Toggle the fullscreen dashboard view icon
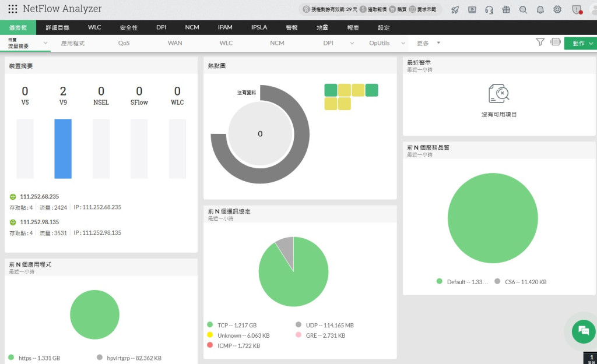Screen dimensions: 597x364 tap(556, 42)
